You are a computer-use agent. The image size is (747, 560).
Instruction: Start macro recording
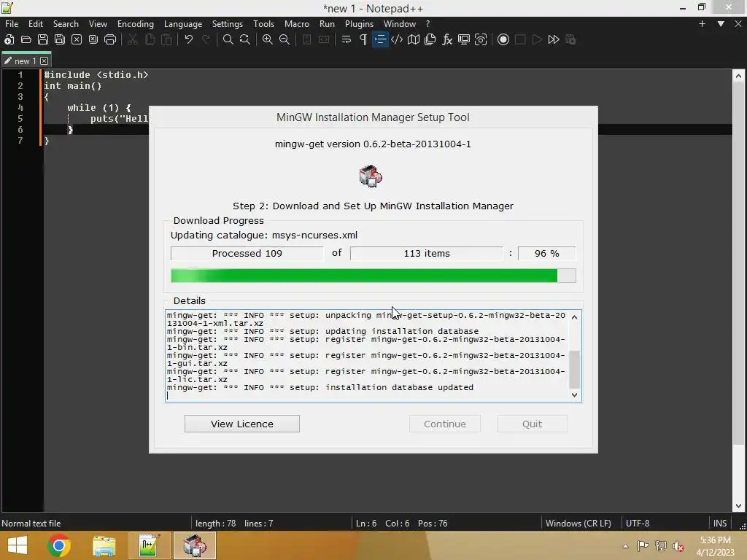[503, 39]
